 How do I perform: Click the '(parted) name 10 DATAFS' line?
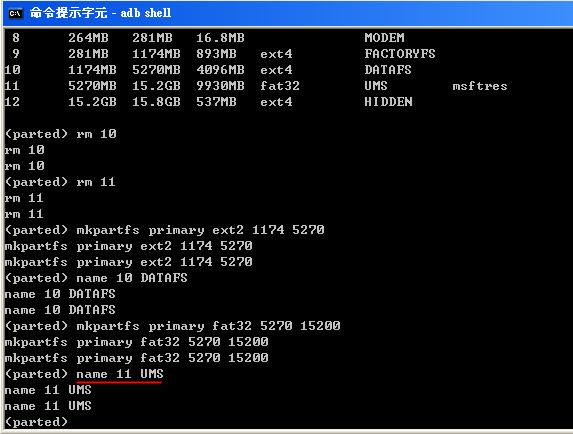tap(96, 278)
